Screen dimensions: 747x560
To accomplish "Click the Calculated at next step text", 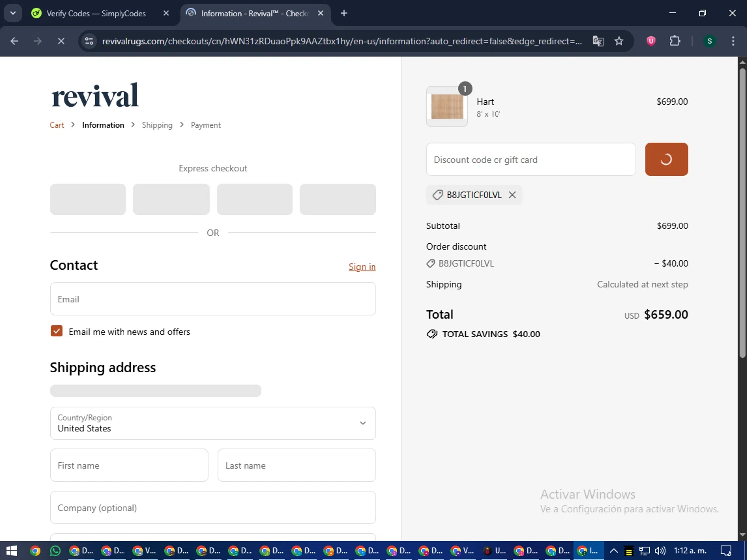I will [642, 284].
